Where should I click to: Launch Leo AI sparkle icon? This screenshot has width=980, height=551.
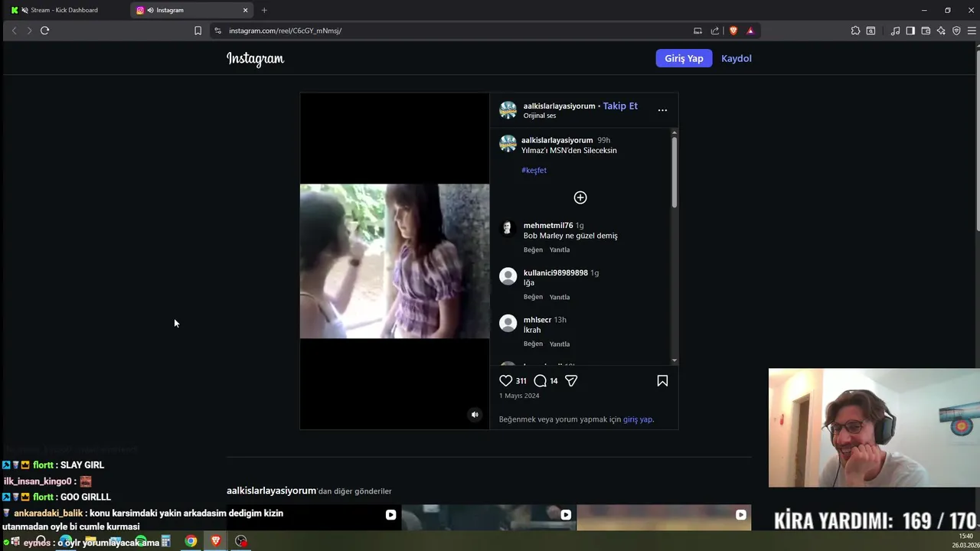click(x=941, y=31)
